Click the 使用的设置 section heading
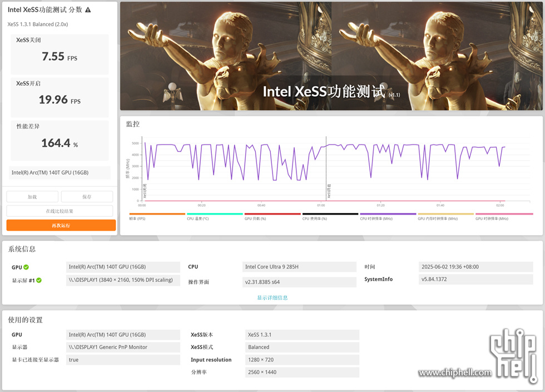This screenshot has height=392, width=545. 26,320
